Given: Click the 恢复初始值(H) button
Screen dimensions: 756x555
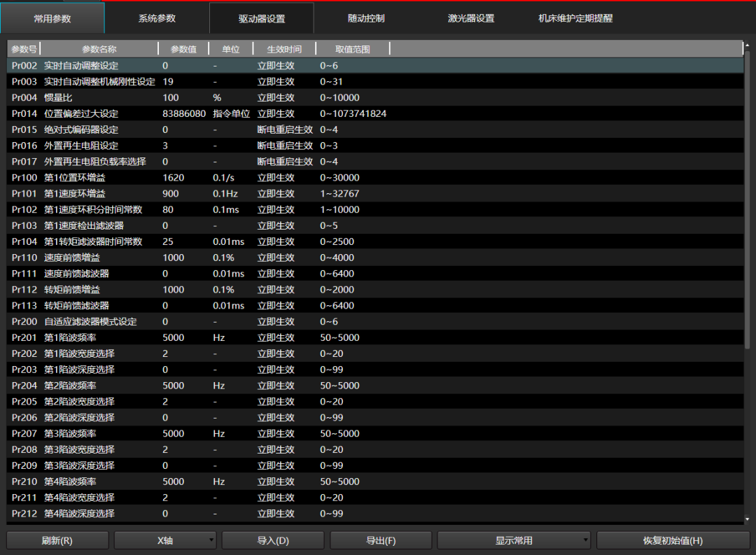Looking at the screenshot, I should pyautogui.click(x=673, y=540).
